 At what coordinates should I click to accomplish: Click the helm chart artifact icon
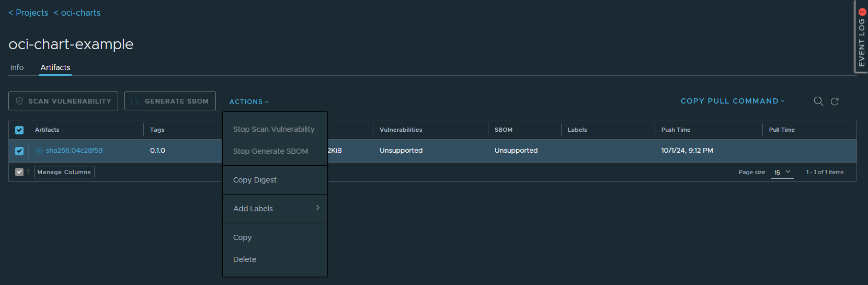39,151
